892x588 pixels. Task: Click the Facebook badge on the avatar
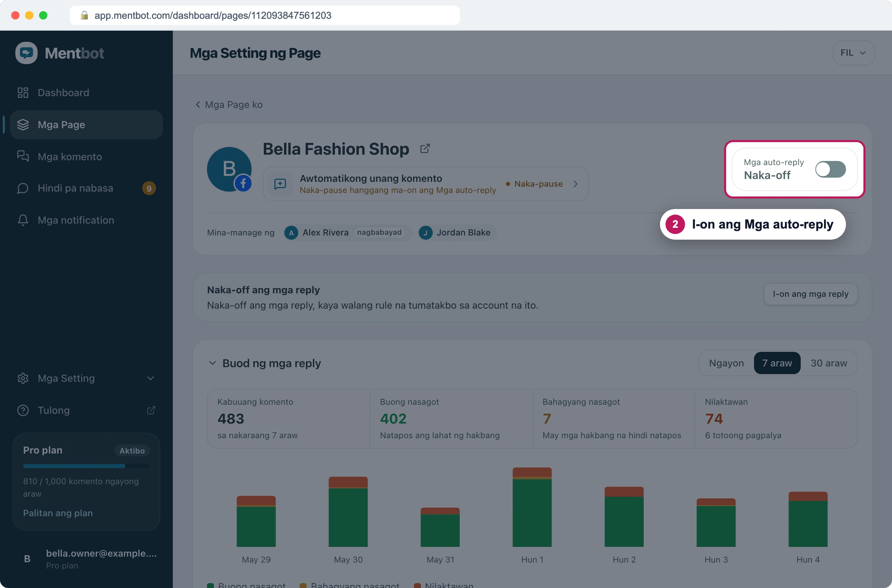pyautogui.click(x=243, y=183)
